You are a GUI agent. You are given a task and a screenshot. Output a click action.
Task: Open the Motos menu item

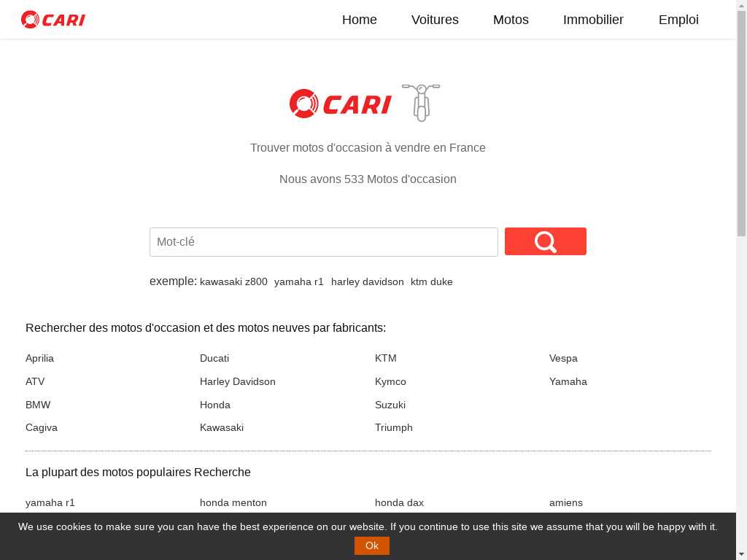(x=511, y=20)
